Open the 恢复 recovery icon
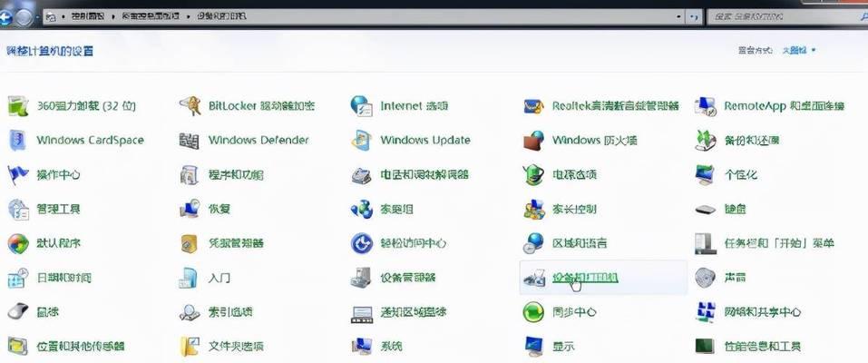 pos(190,209)
